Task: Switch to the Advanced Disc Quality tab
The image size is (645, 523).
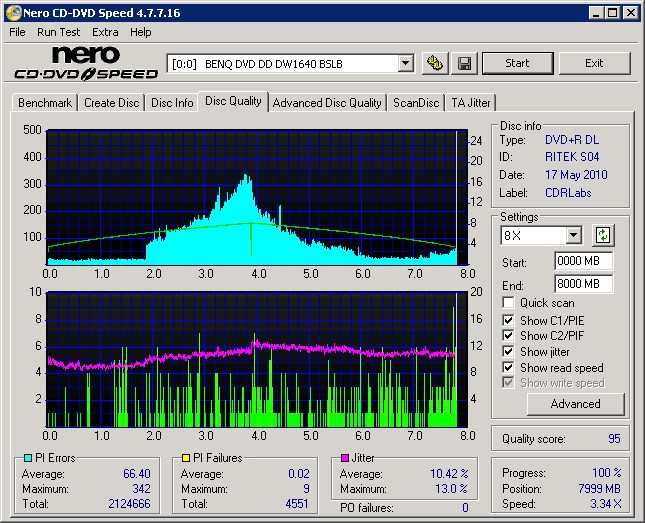Action: tap(327, 102)
